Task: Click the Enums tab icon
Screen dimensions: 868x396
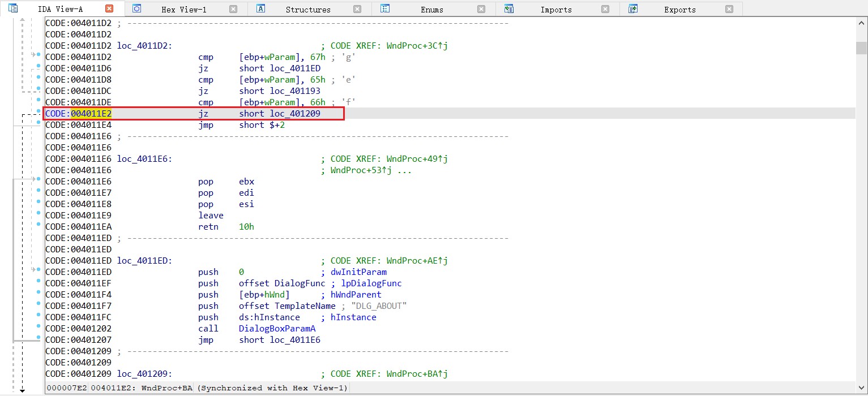Action: click(385, 8)
